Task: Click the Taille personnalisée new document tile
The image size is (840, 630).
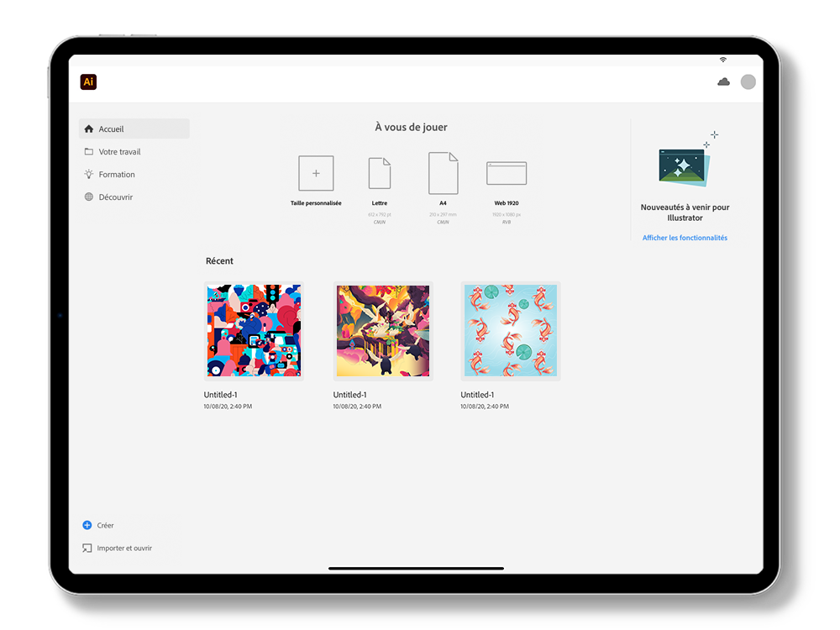Action: pos(316,173)
